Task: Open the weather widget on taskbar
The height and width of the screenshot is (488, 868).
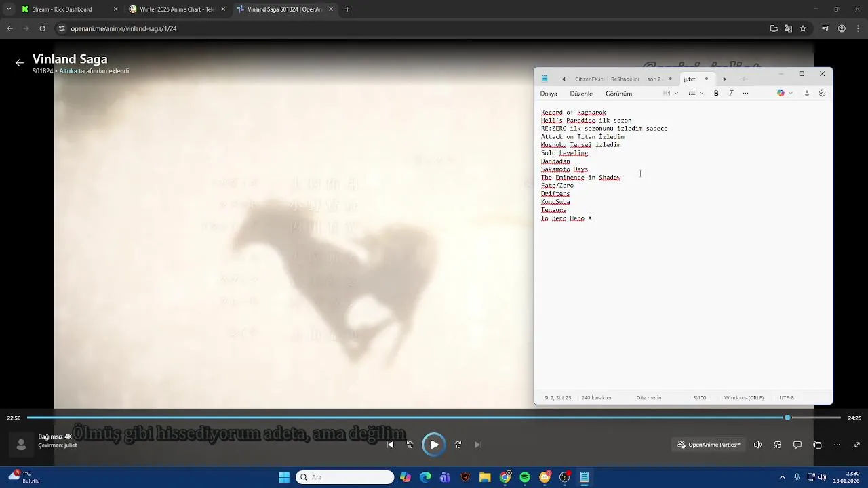Action: 24,477
